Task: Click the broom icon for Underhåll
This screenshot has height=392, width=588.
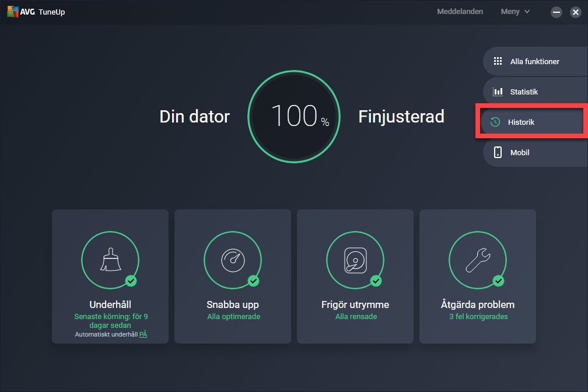Action: [110, 259]
